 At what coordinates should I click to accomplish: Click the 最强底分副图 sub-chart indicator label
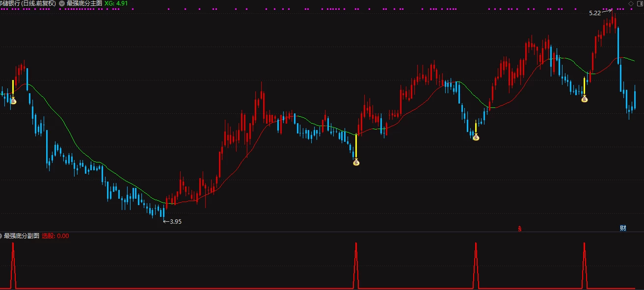22,236
